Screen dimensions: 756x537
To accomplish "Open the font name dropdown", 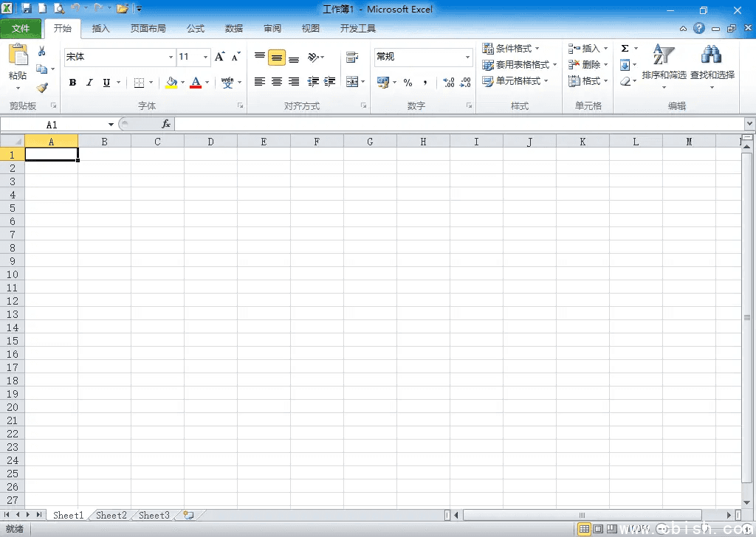I will pyautogui.click(x=171, y=57).
